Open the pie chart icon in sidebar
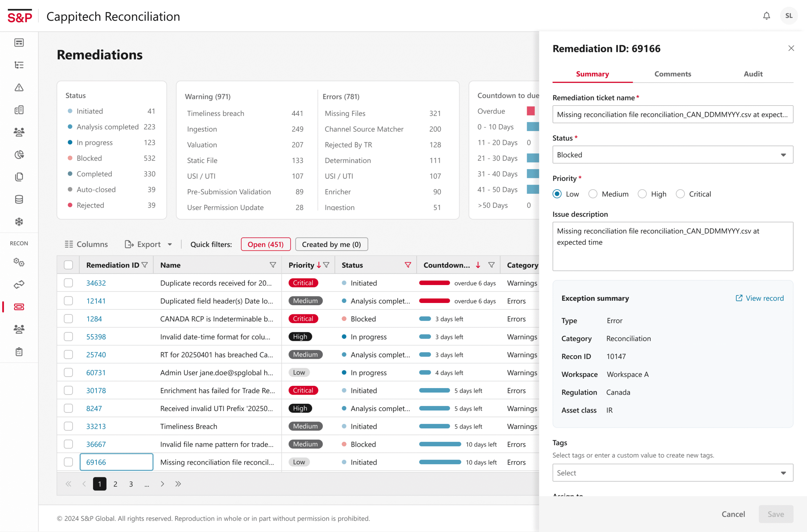This screenshot has height=532, width=807. pos(19,155)
